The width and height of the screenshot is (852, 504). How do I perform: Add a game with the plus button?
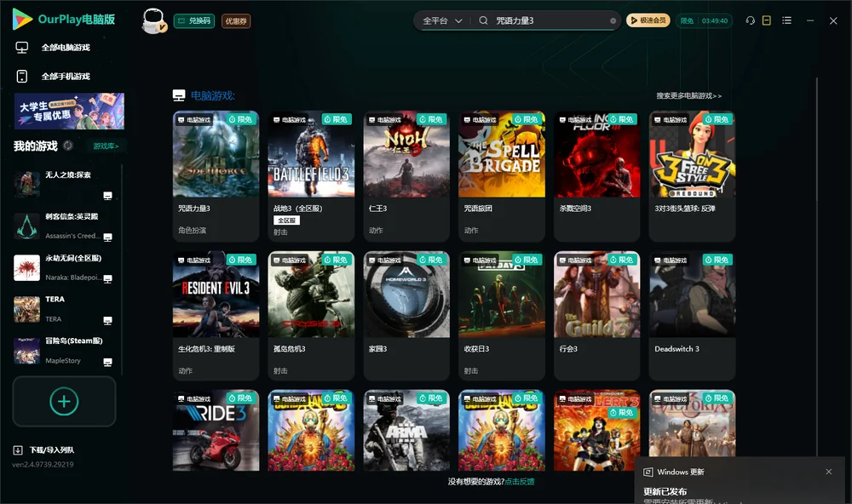click(x=64, y=401)
